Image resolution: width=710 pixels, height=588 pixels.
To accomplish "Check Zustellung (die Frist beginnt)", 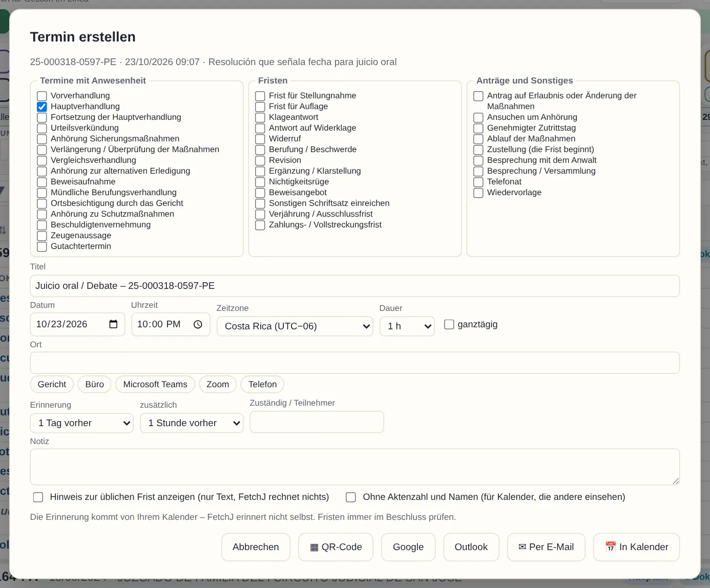I will 478,150.
